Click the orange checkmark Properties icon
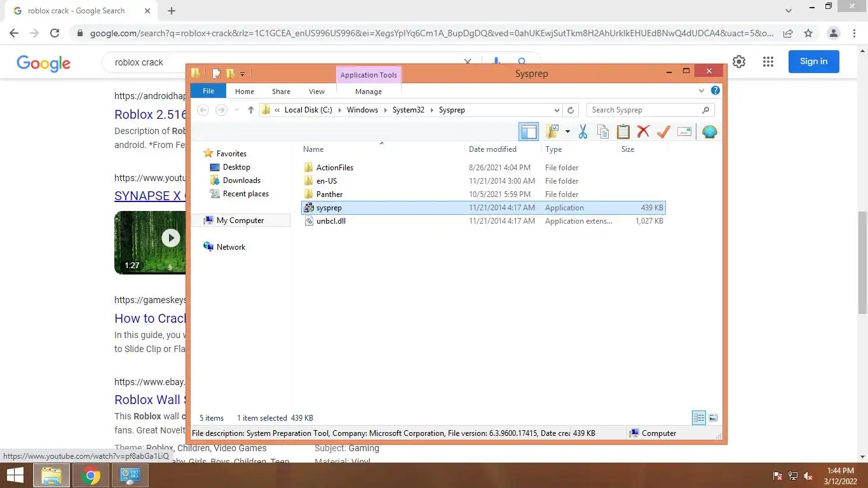Screen dimensions: 868x488 [x=663, y=132]
